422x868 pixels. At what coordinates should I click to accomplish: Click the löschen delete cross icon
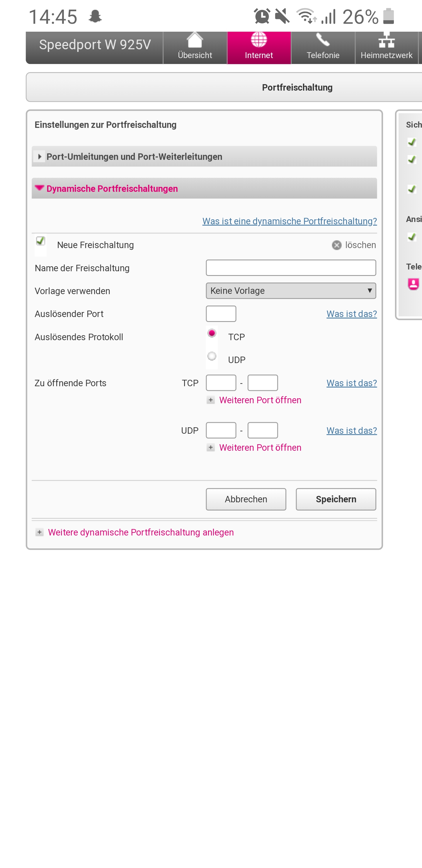(336, 245)
